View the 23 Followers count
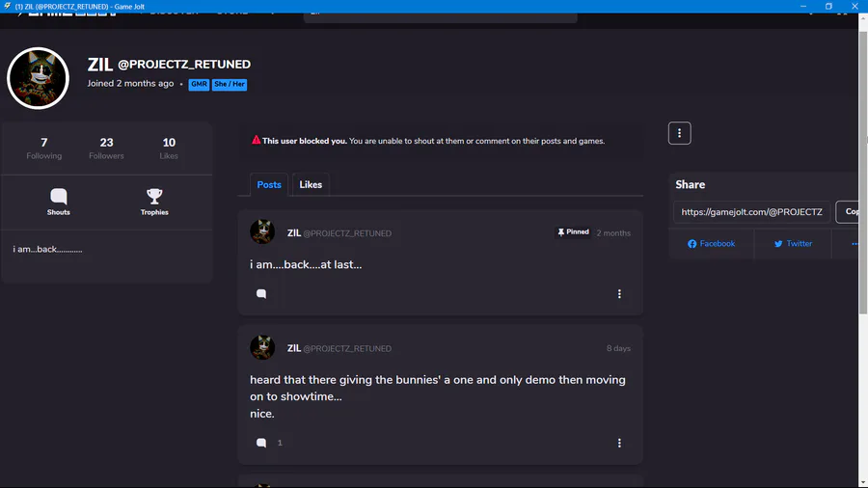The width and height of the screenshot is (868, 488). (106, 149)
